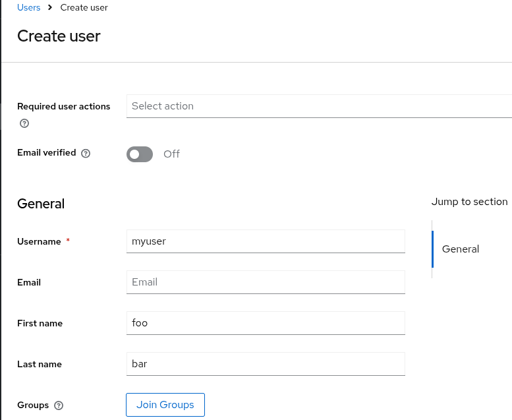Click the Email verified help icon
Image resolution: width=512 pixels, height=420 pixels.
point(86,154)
